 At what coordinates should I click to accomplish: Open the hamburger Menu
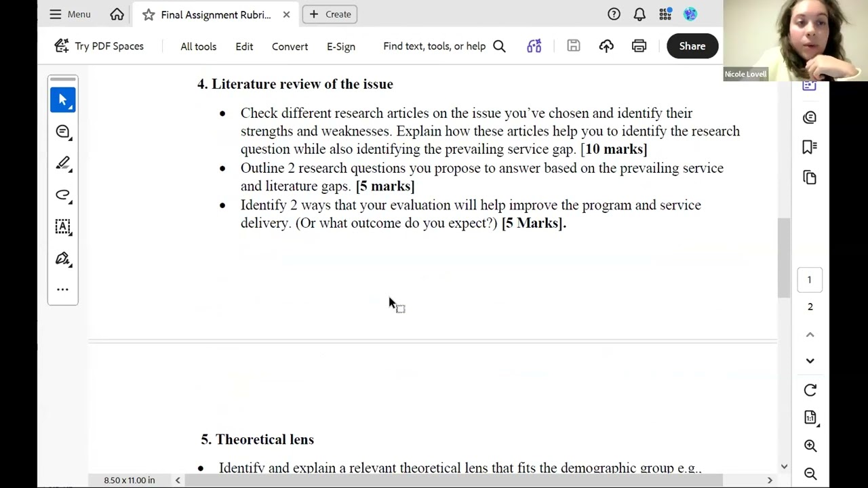[x=69, y=14]
